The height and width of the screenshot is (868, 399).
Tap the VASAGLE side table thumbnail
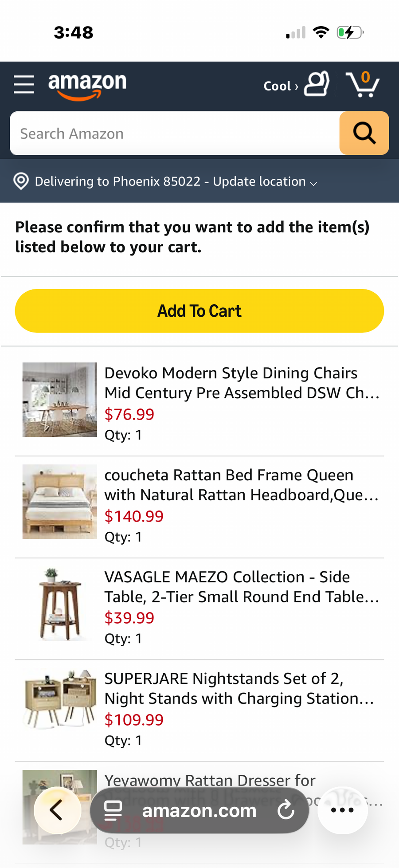pyautogui.click(x=60, y=604)
